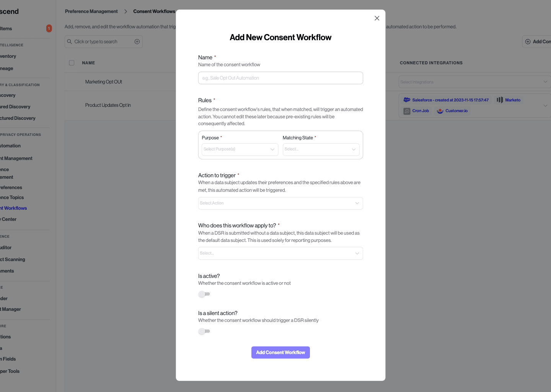Image resolution: width=551 pixels, height=392 pixels.
Task: Click the search magnifier icon
Action: click(69, 41)
